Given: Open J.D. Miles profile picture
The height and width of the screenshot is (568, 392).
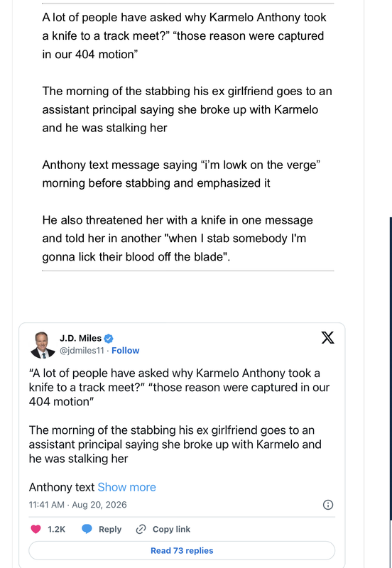Looking at the screenshot, I should coord(43,345).
